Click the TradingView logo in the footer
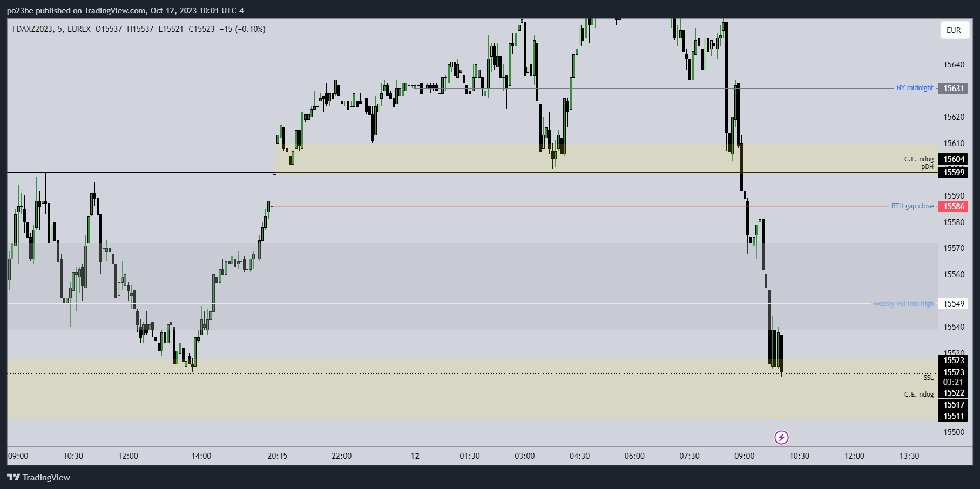Viewport: 980px width, 489px height. pos(39,477)
